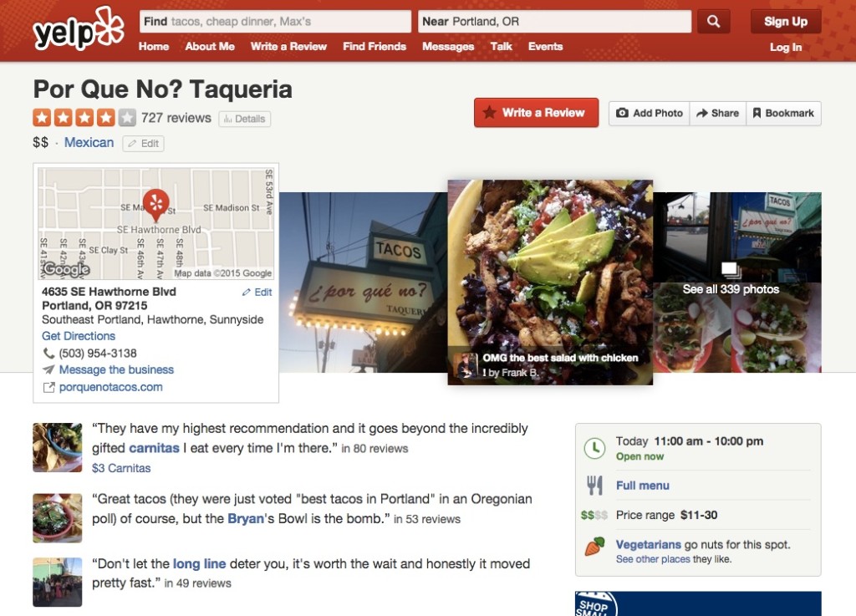Click the red map pin marker
The image size is (856, 616).
pyautogui.click(x=156, y=206)
